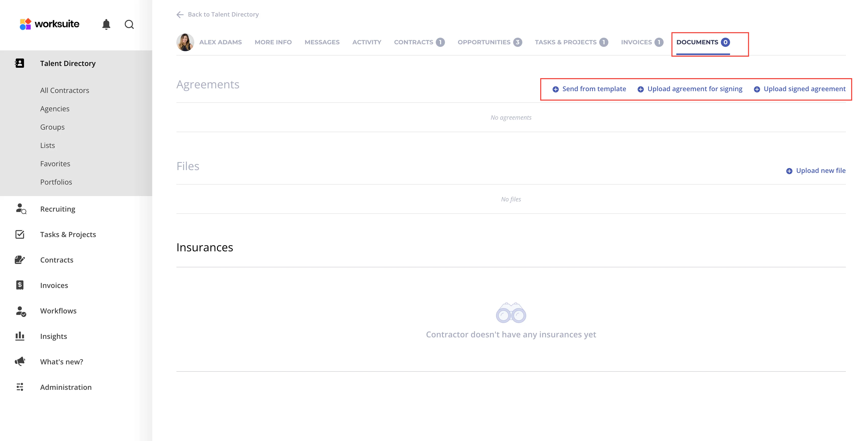Click the Invoices dollar icon in sidebar
Viewport: 868px width, 441px height.
[20, 285]
